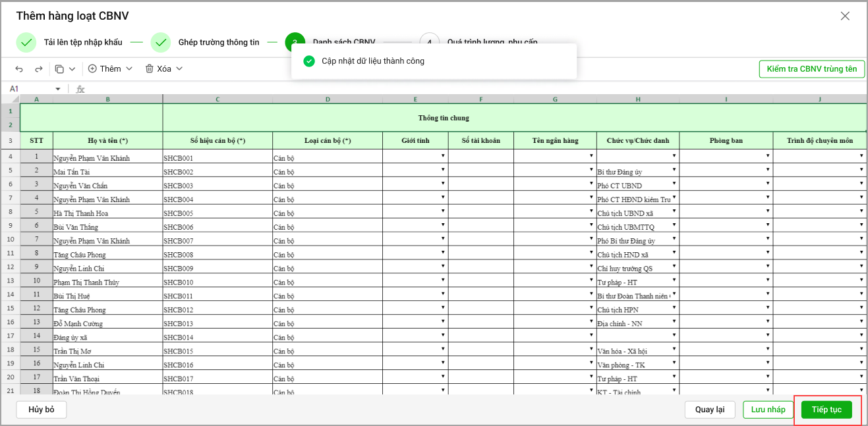The height and width of the screenshot is (426, 868).
Task: Click the checkmark circle for Ghép trường thông tin
Action: click(x=161, y=42)
